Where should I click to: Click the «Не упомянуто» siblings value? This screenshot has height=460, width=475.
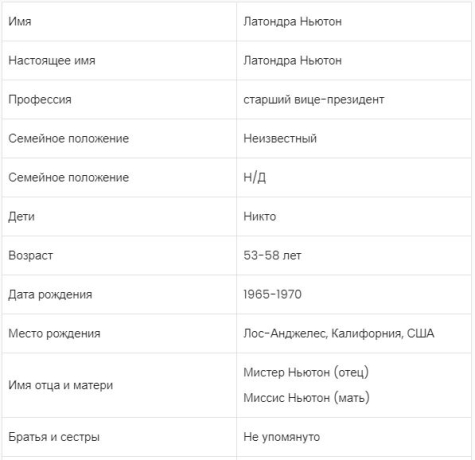[x=282, y=437]
